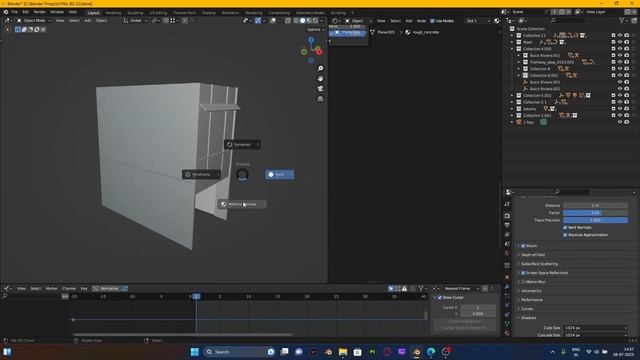Open the Output properties tab icon
The image size is (640, 360).
(x=507, y=225)
